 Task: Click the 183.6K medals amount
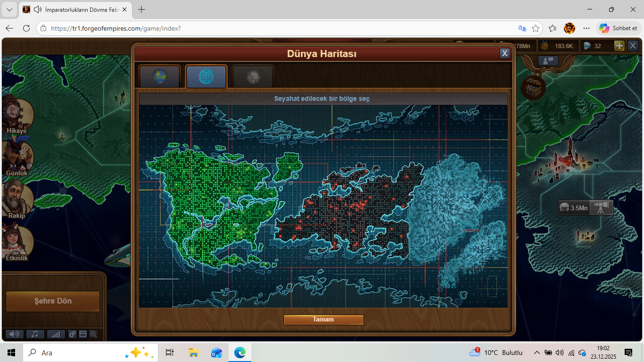tap(564, 46)
